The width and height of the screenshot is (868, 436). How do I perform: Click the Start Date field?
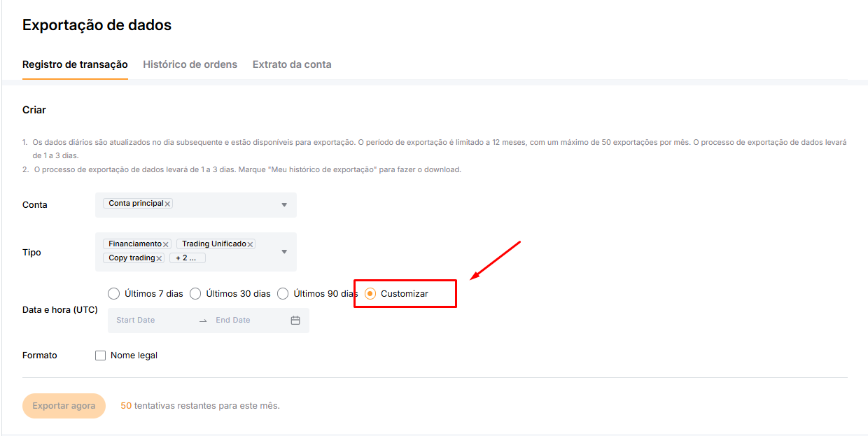136,320
